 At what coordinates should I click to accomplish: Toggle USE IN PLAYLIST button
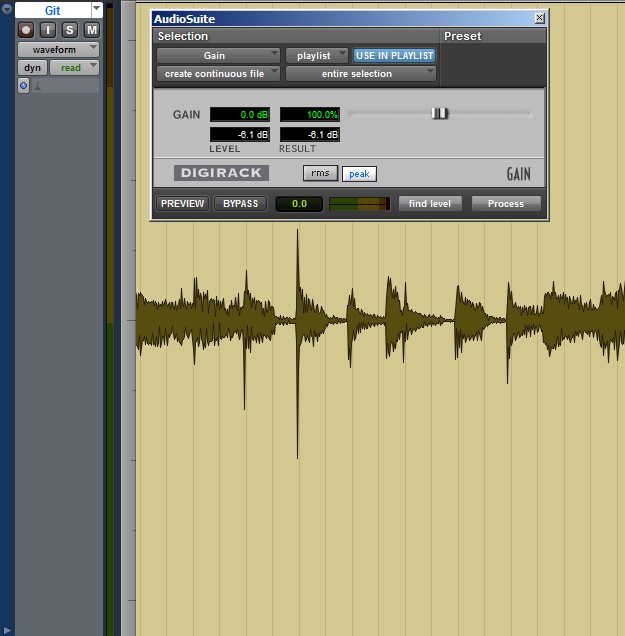click(x=394, y=56)
